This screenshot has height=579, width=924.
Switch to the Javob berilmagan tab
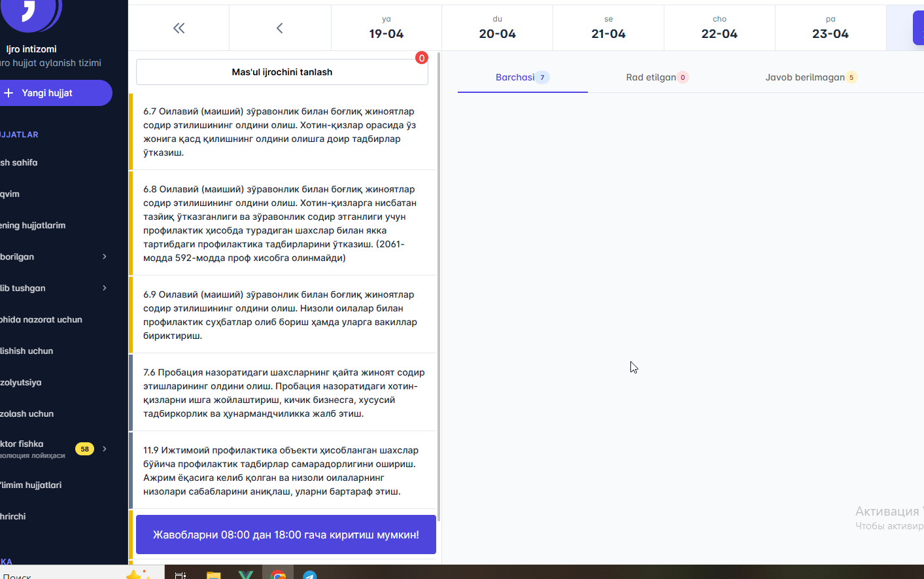[811, 77]
